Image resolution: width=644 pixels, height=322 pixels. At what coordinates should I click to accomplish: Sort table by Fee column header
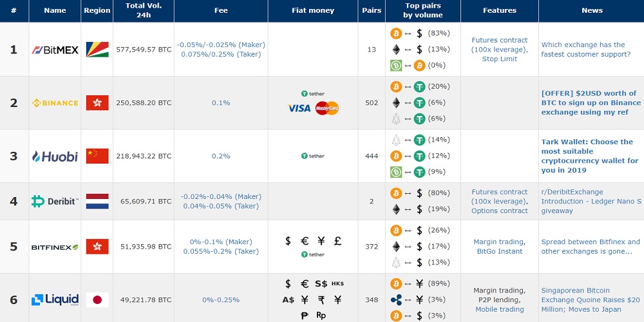[221, 10]
